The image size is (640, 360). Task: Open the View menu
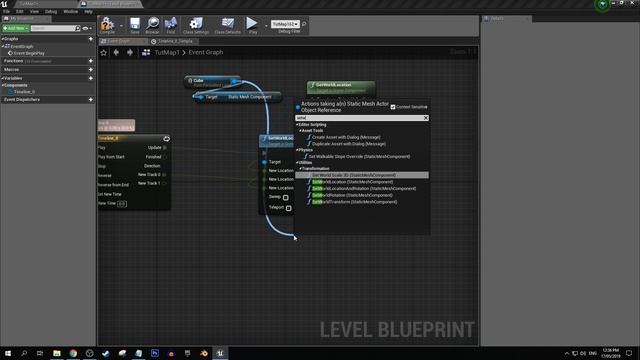coord(34,11)
